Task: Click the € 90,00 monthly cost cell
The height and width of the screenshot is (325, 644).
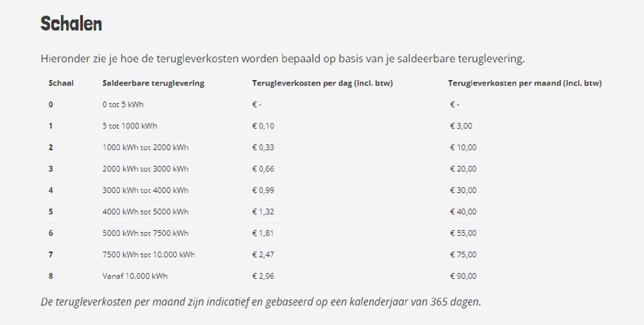Action: point(463,276)
